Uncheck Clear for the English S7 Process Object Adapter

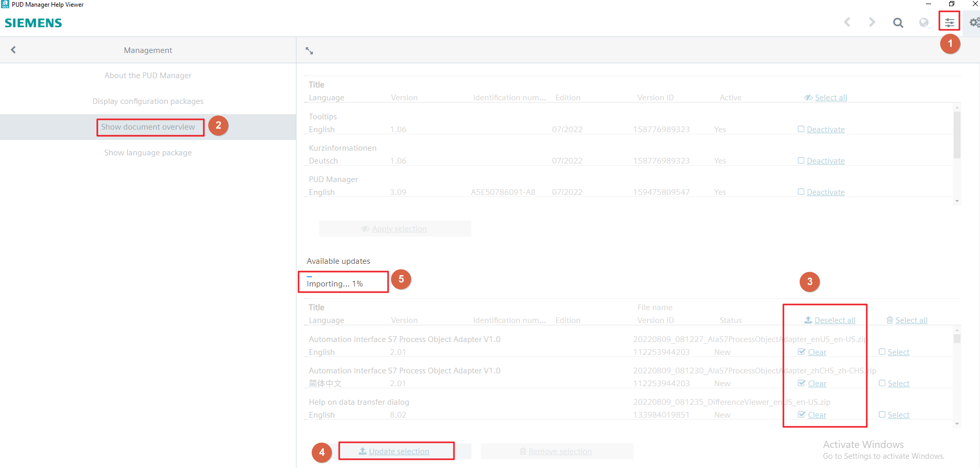(801, 352)
